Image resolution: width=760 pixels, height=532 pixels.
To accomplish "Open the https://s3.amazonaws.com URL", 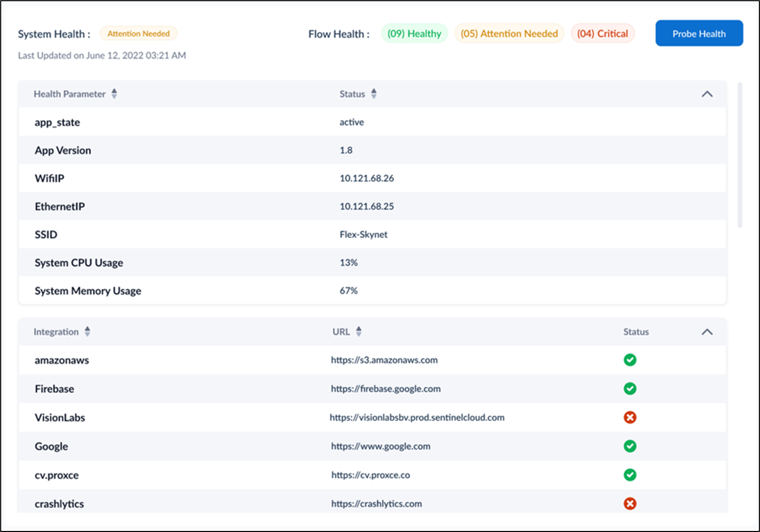I will point(384,360).
